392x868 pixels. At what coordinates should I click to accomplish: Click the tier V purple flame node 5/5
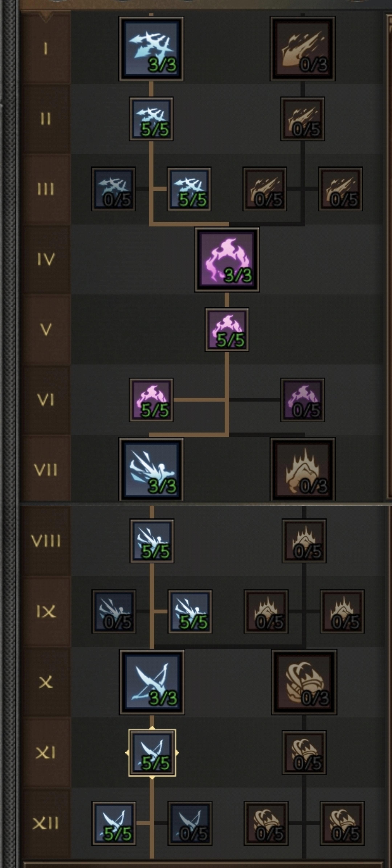227,330
